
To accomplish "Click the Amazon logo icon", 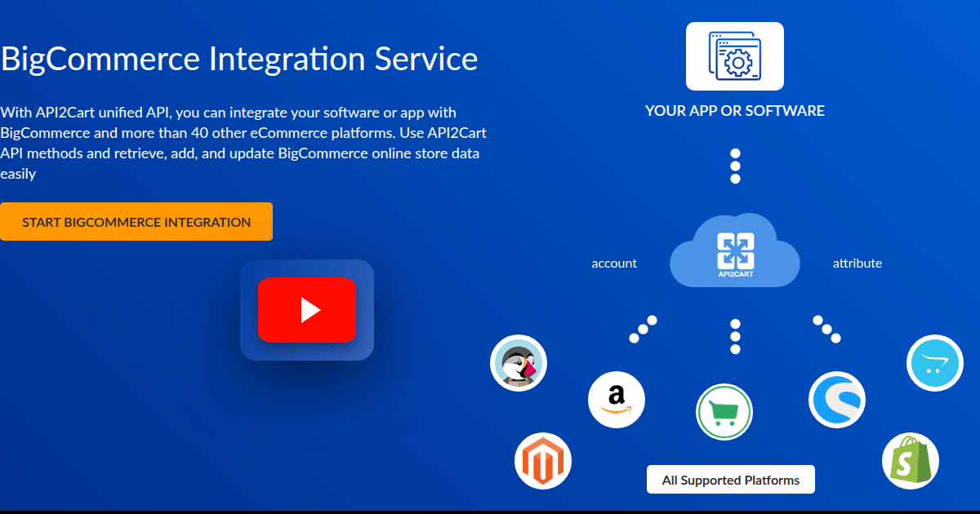I will coord(617,400).
